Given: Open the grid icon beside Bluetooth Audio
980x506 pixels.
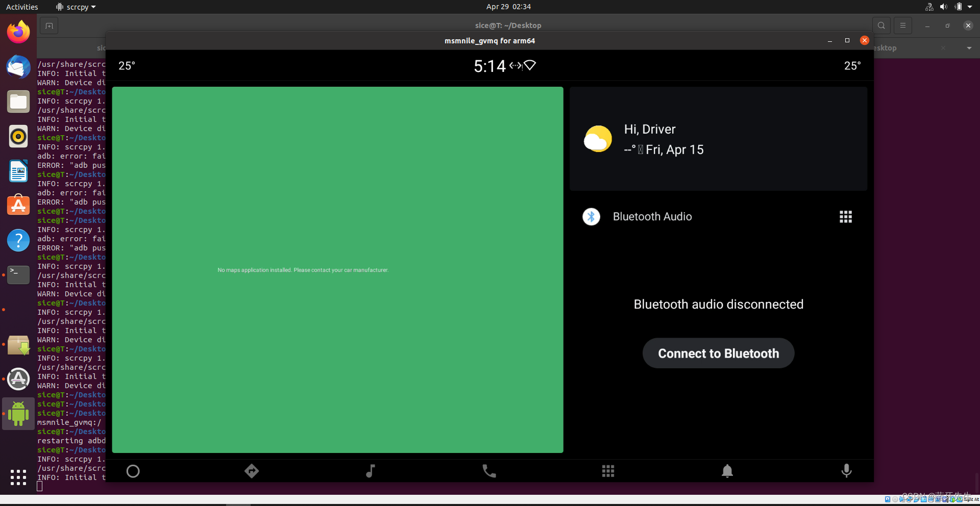Looking at the screenshot, I should pyautogui.click(x=845, y=216).
